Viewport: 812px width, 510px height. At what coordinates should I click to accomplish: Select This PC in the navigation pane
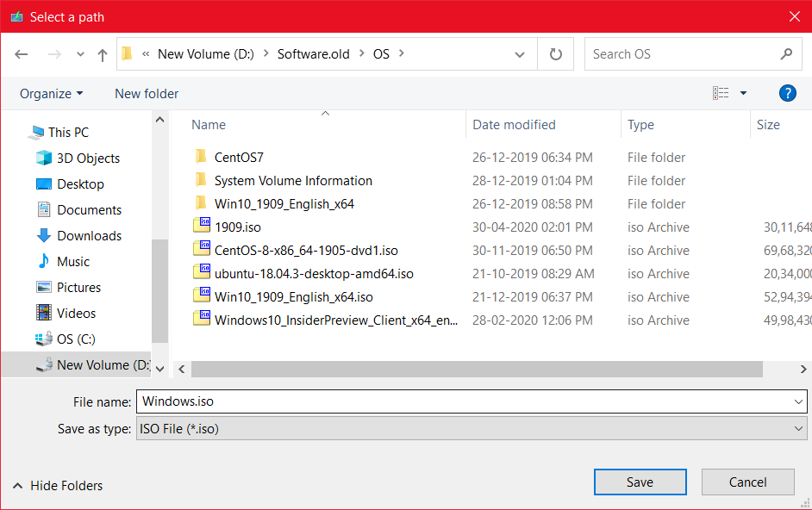[x=68, y=133]
